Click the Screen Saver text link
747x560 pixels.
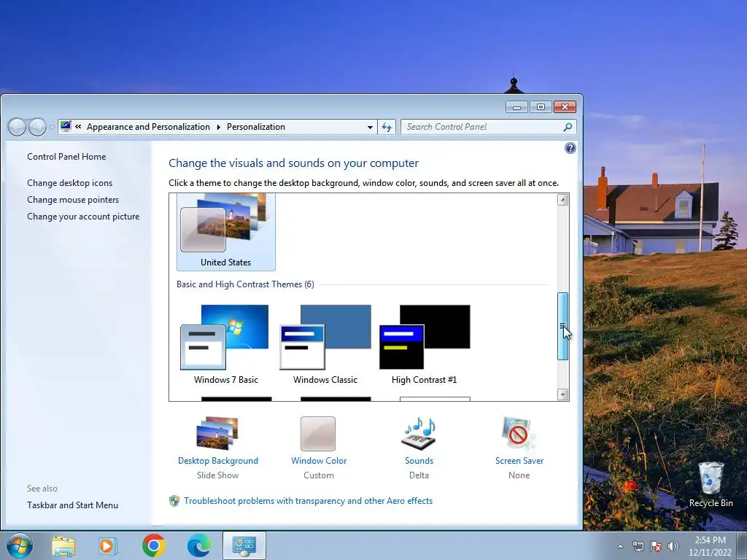(x=519, y=461)
